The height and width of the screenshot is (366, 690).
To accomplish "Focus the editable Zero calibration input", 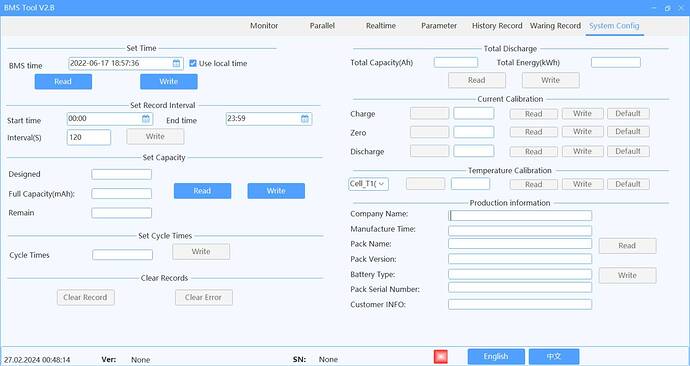I will pyautogui.click(x=474, y=132).
